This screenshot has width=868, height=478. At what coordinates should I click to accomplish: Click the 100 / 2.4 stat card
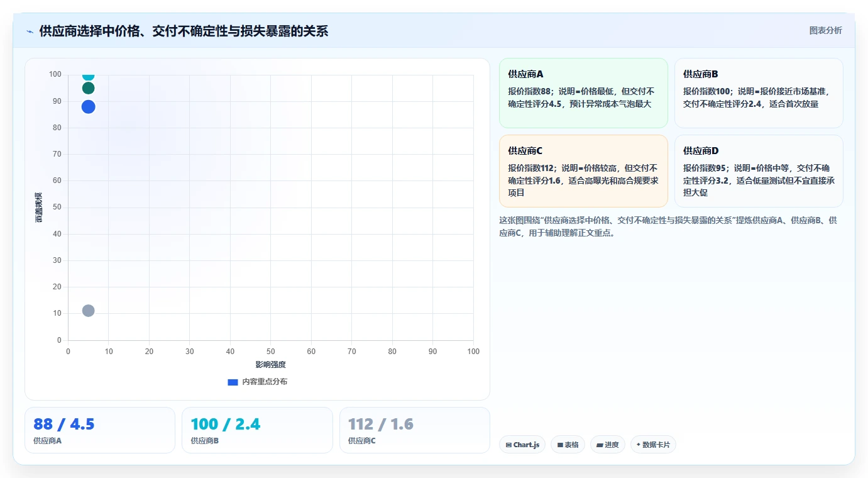point(257,430)
